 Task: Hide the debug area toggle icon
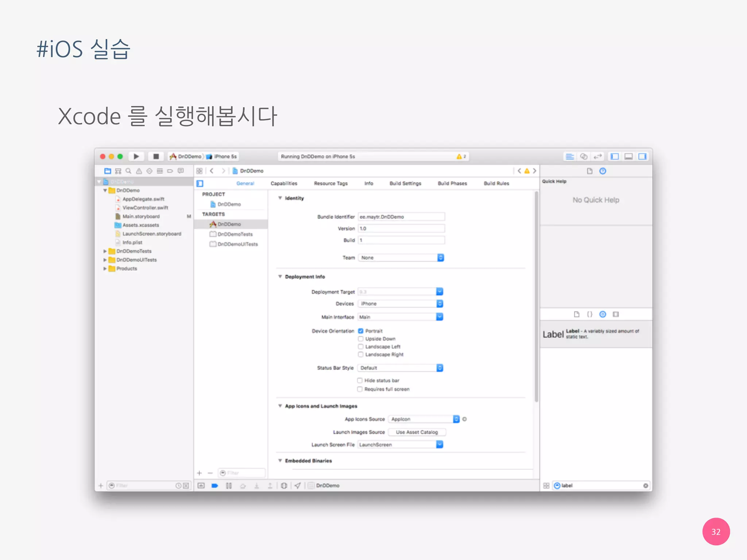click(201, 486)
